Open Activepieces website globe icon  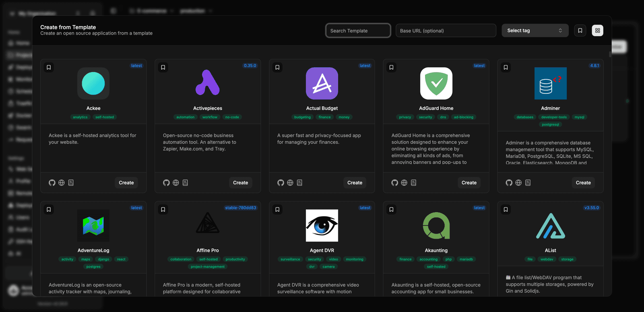176,183
